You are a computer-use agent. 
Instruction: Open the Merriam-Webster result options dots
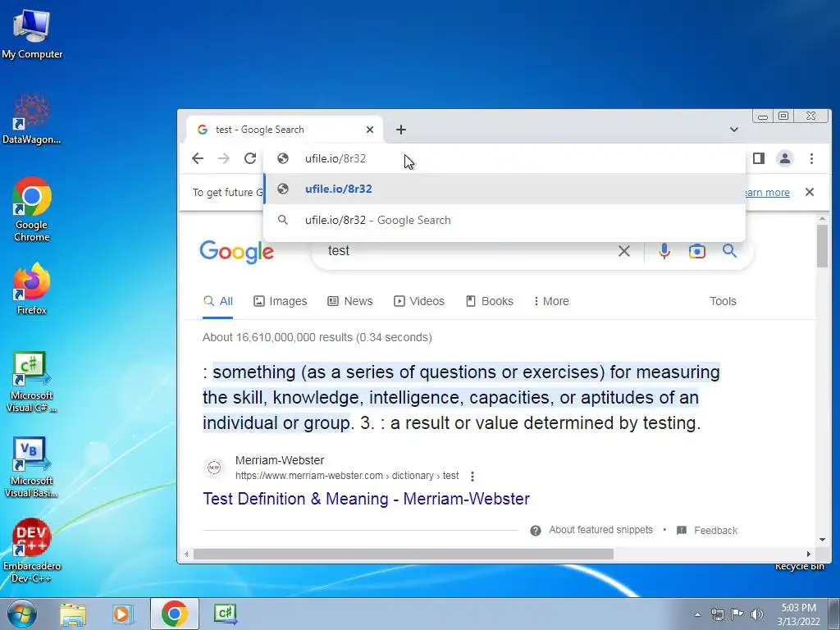click(472, 477)
